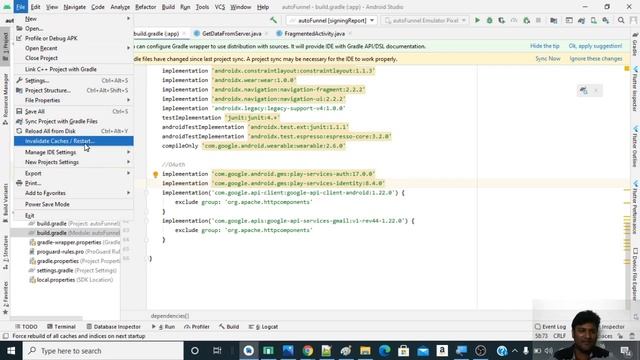Open the Terminal tool window
The image size is (640, 360).
pyautogui.click(x=61, y=327)
